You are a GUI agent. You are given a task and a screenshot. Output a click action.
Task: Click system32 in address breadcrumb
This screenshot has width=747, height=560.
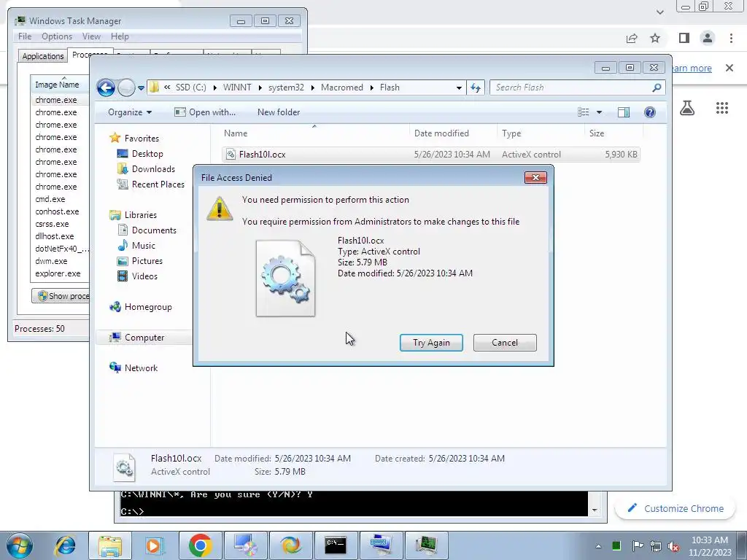click(x=286, y=87)
